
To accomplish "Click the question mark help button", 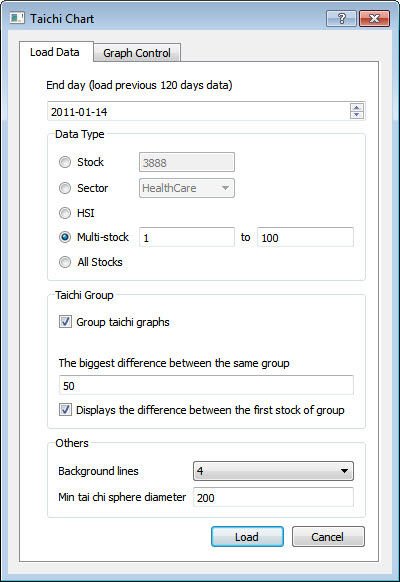I will tap(341, 18).
